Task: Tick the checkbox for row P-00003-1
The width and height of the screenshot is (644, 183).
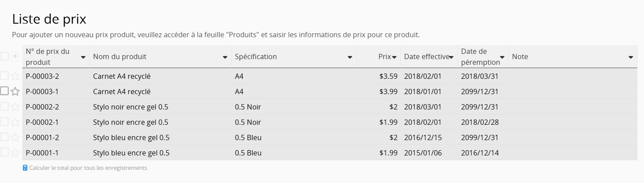Action: tap(4, 91)
